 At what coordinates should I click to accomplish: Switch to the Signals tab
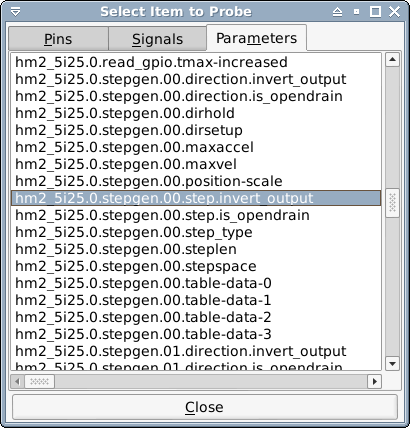point(157,39)
